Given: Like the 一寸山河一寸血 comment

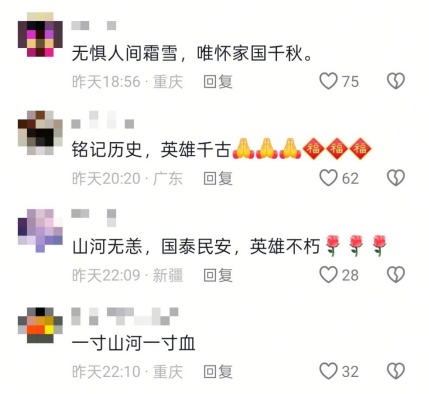Looking at the screenshot, I should tap(328, 371).
